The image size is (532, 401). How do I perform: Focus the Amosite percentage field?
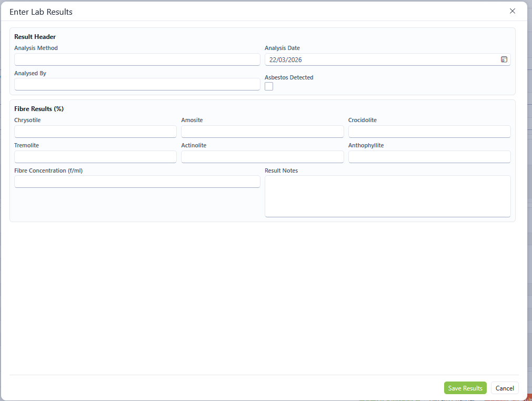coord(262,132)
